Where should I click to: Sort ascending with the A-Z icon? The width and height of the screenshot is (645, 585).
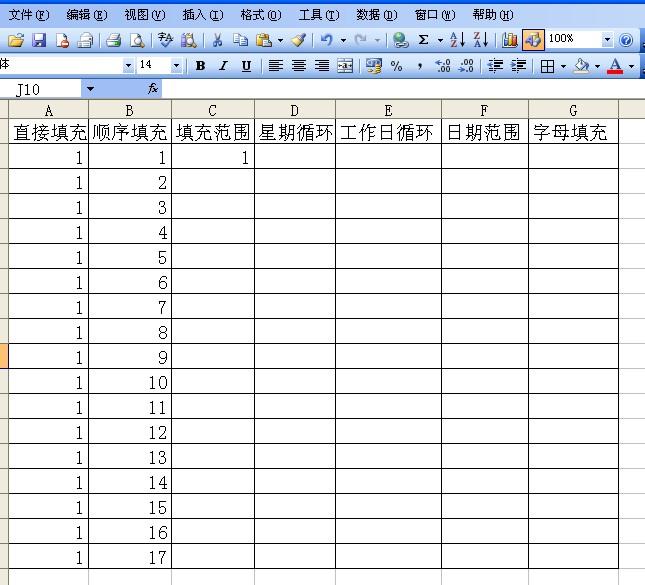click(457, 40)
